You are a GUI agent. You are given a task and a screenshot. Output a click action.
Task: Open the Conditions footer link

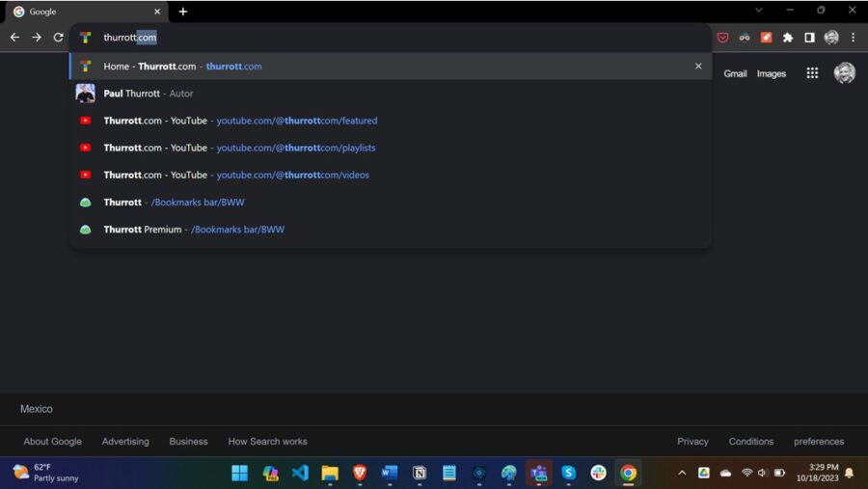(x=751, y=442)
